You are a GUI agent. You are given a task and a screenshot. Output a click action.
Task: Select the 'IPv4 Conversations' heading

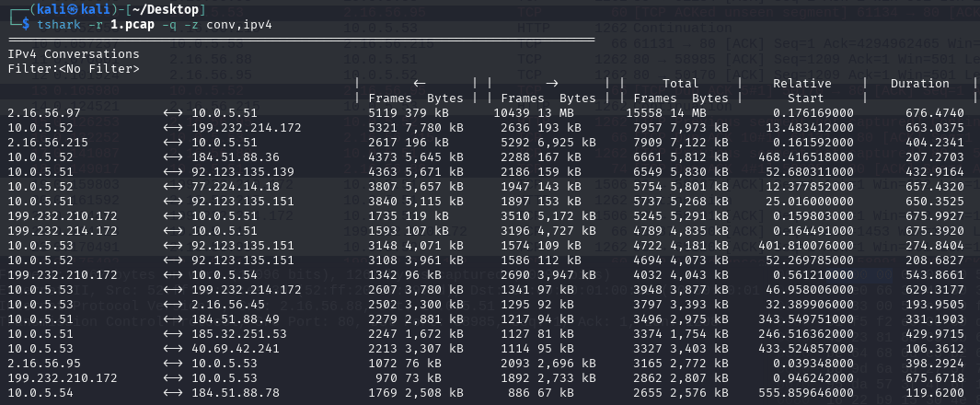(74, 53)
